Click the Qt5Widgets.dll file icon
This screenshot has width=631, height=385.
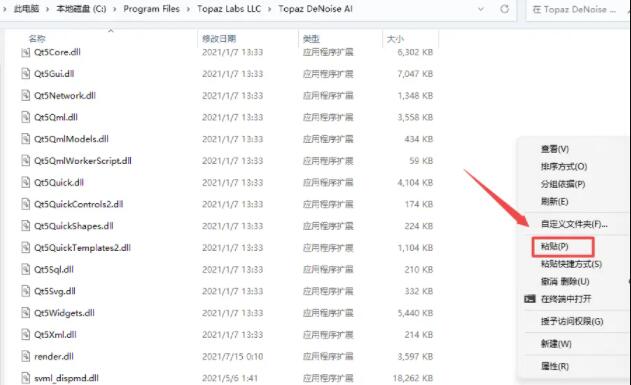[25, 313]
